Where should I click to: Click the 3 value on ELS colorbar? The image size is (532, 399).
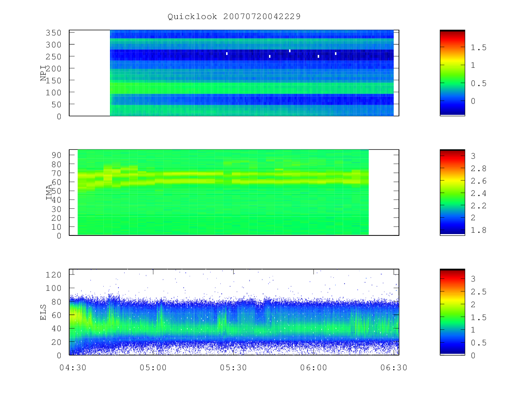coord(473,279)
